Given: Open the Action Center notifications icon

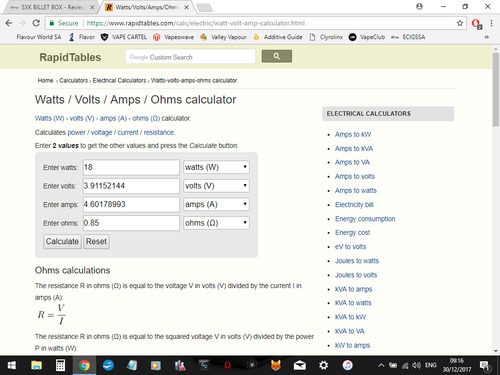Looking at the screenshot, I should 484,366.
